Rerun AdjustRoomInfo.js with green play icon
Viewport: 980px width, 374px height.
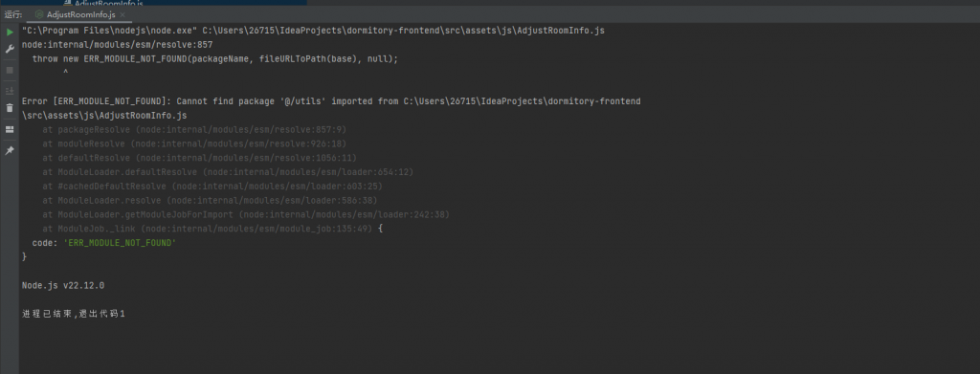pyautogui.click(x=10, y=32)
